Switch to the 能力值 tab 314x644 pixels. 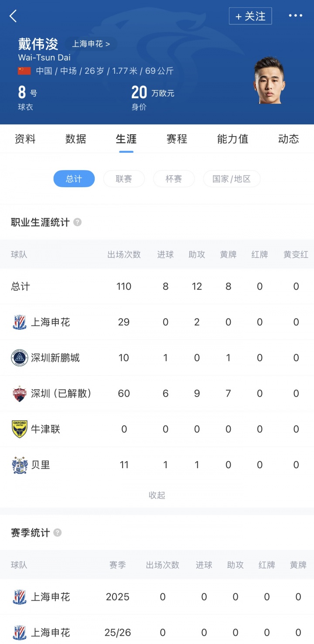click(x=232, y=139)
